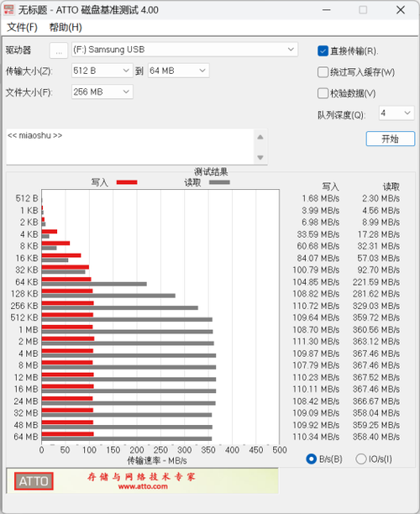Screen dimensions: 420x514
Task: Select the B/s(B) radio button
Action: tap(311, 459)
